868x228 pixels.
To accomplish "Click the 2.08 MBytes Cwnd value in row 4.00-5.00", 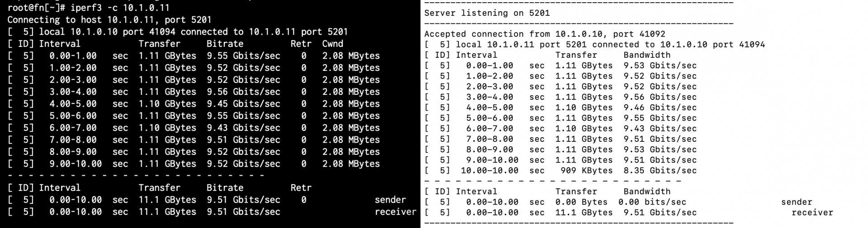I will [351, 104].
